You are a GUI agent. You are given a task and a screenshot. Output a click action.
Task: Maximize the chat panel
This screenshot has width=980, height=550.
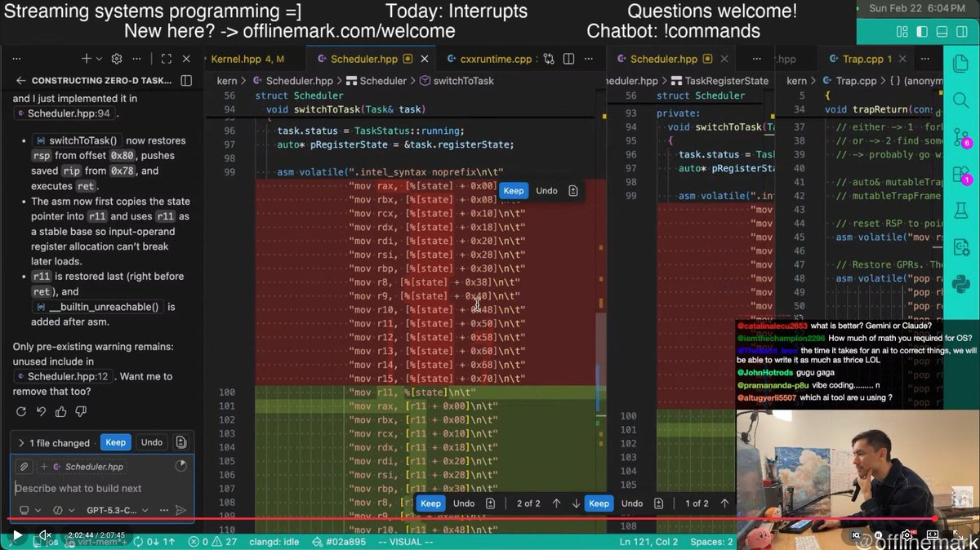point(166,60)
